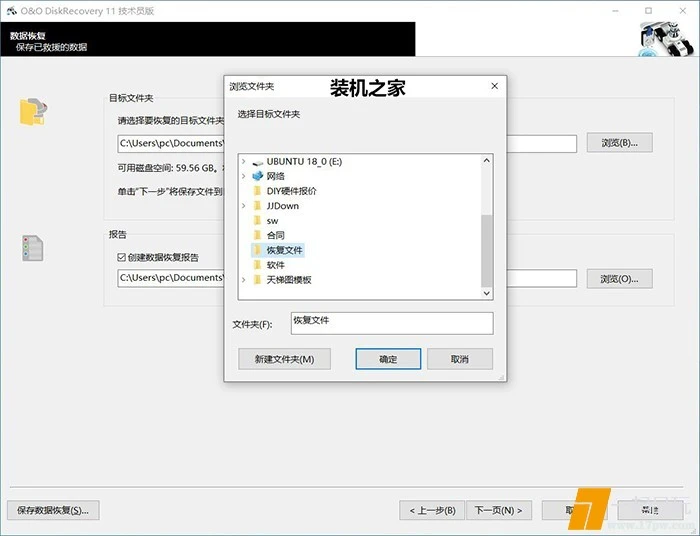Viewport: 700px width, 536px height.
Task: Select the 天梯图模板 folder in tree
Action: pos(289,280)
